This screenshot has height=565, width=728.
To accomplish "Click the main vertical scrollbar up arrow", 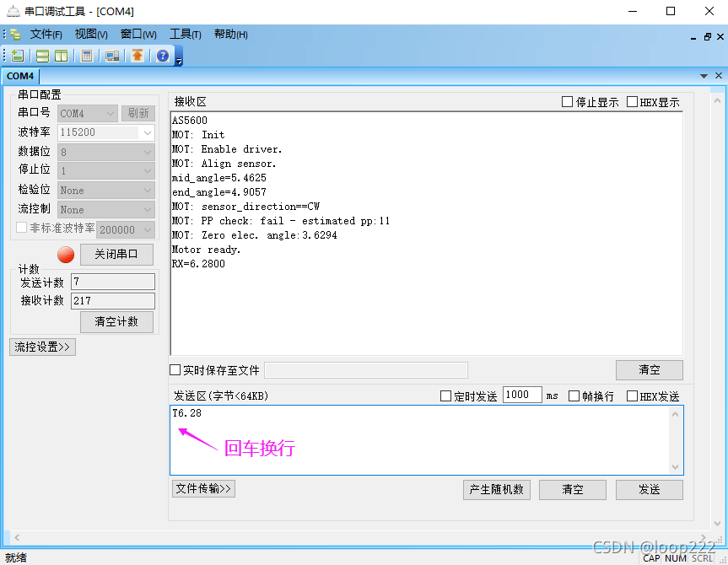I will tap(717, 100).
